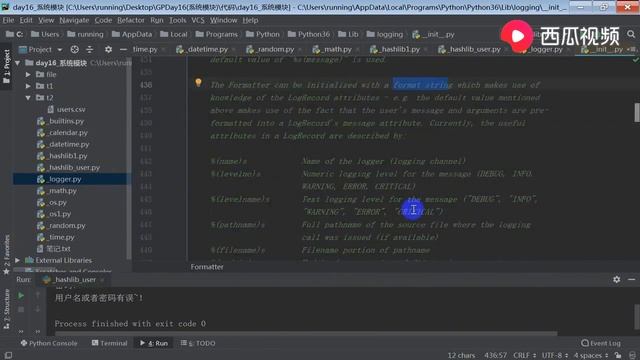The width and height of the screenshot is (640, 360).
Task: Click the Run panel down-arrow icon
Action: [38, 309]
